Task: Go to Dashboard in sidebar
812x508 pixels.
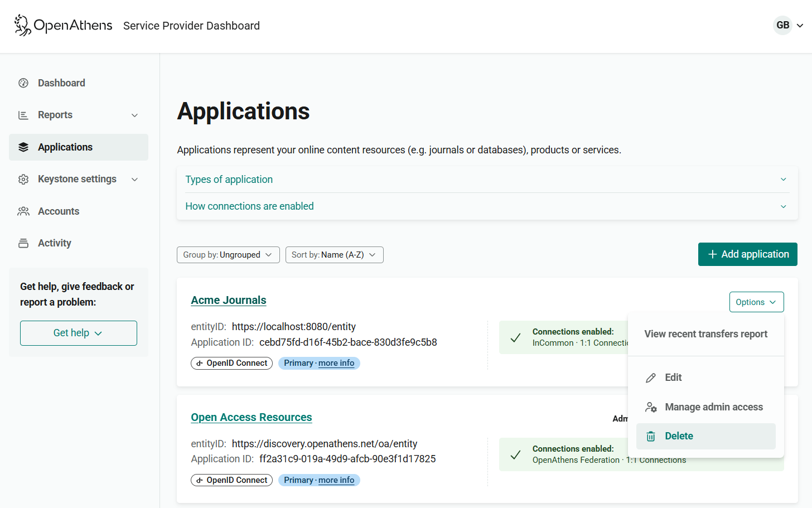Action: pyautogui.click(x=79, y=83)
